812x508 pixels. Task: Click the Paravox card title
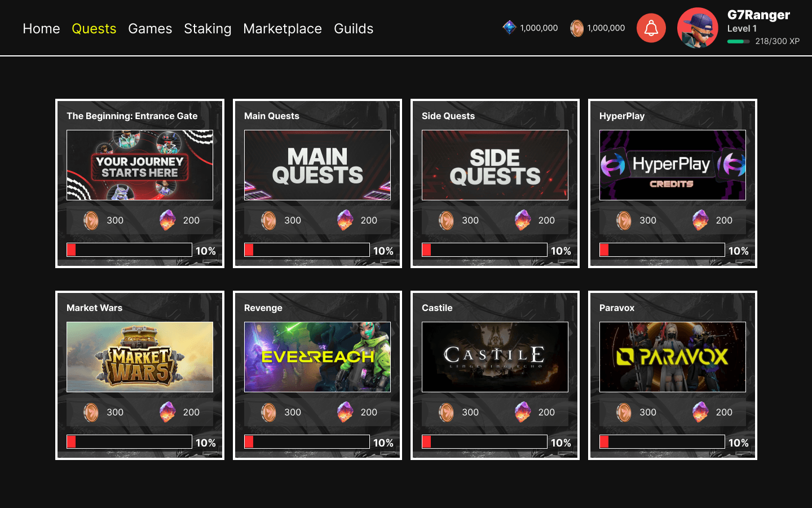coord(617,308)
